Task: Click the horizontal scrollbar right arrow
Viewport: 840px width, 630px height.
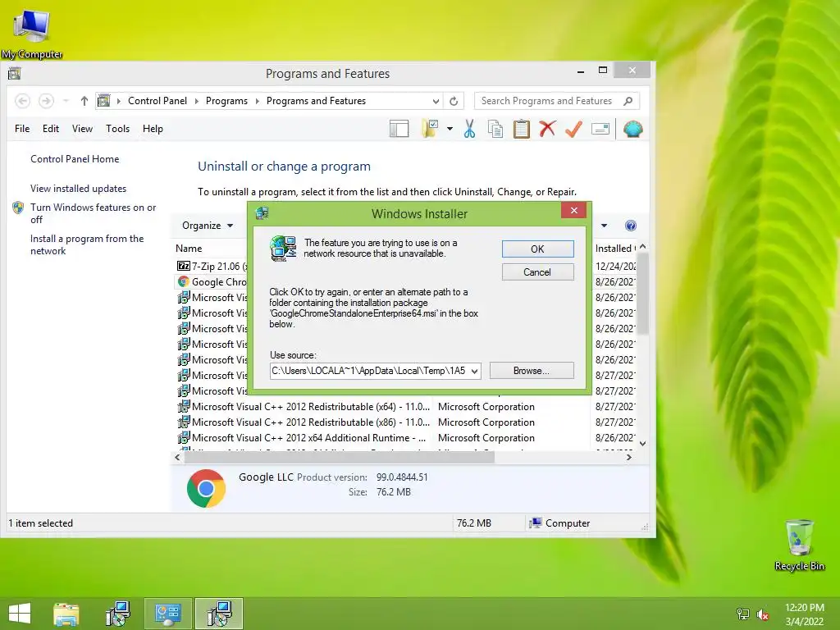Action: 629,458
